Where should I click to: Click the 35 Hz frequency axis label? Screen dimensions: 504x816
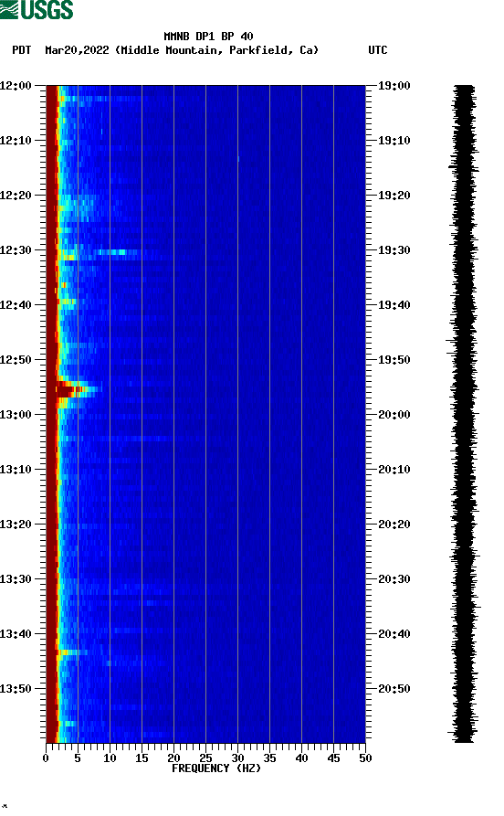pyautogui.click(x=270, y=758)
